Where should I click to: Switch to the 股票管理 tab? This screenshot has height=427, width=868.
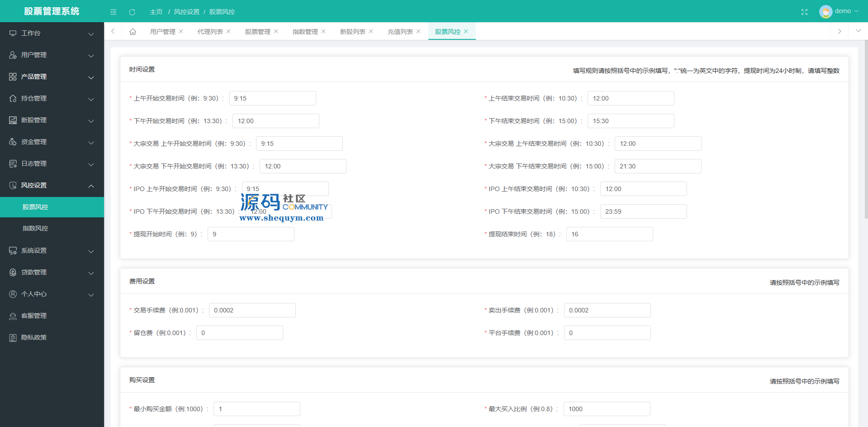257,32
